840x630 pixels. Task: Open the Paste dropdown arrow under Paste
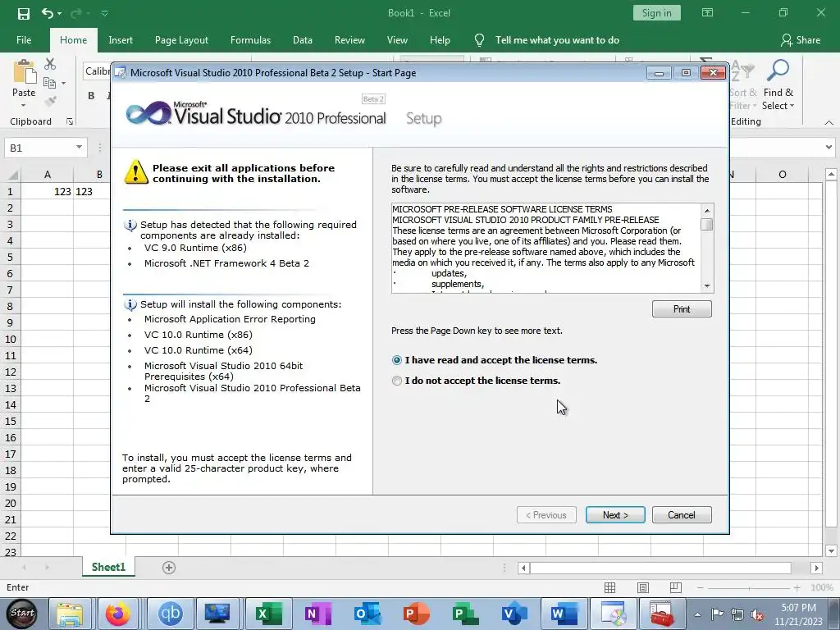(24, 106)
